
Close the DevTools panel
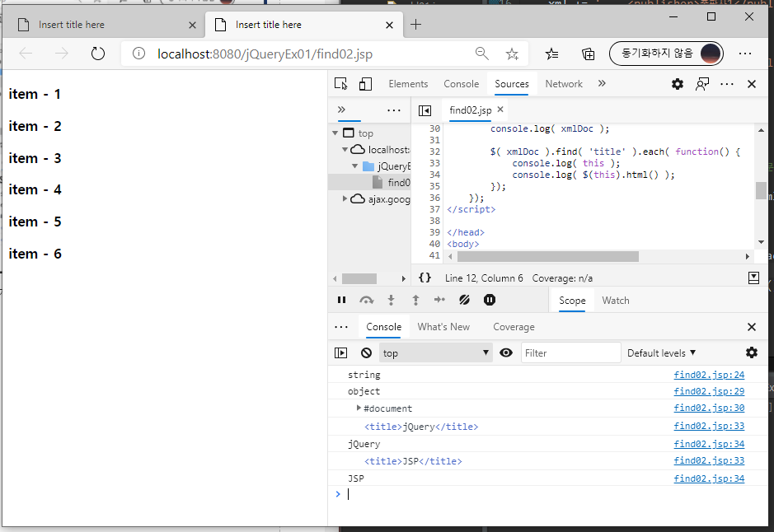click(x=751, y=84)
